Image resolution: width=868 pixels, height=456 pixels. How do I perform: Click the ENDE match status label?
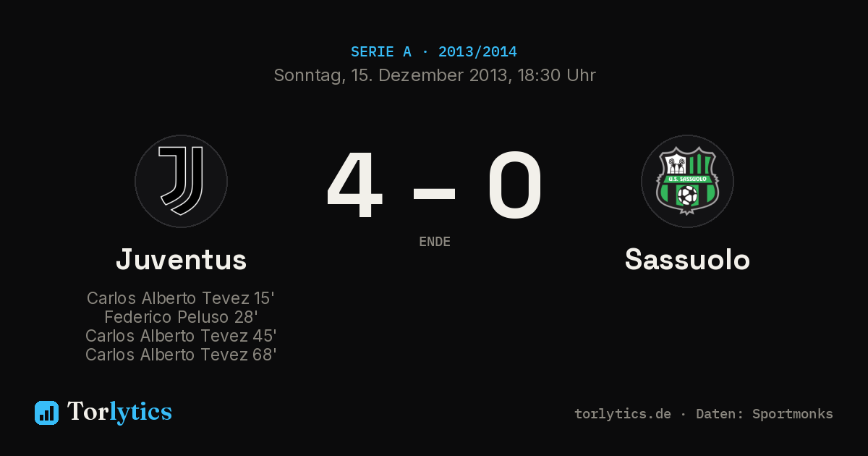tap(435, 242)
